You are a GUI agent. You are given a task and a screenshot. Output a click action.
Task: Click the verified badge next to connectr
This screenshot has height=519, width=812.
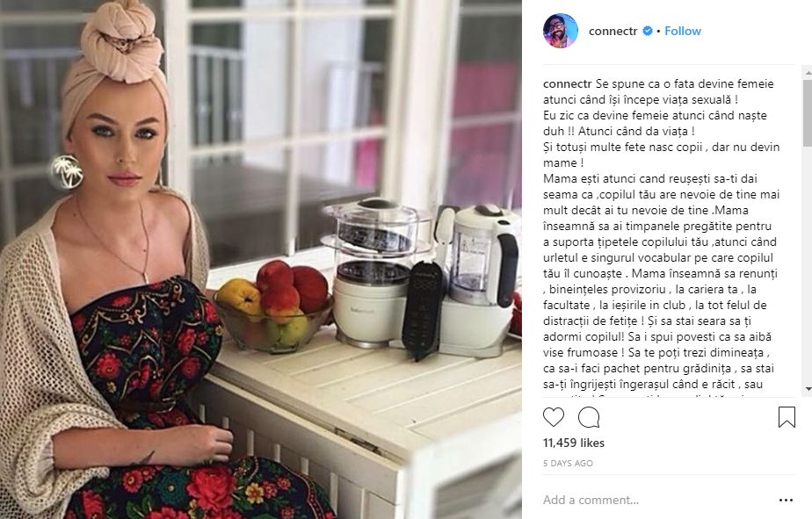tap(648, 31)
